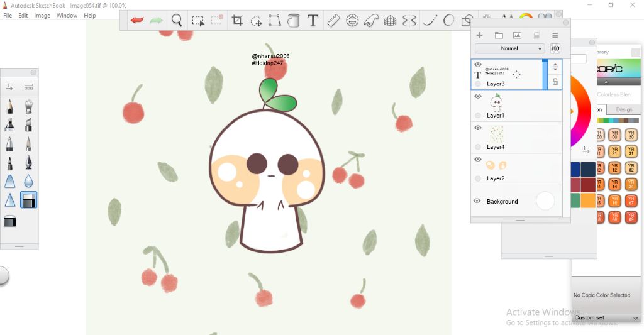Open the Layers panel menu icon

pyautogui.click(x=555, y=35)
